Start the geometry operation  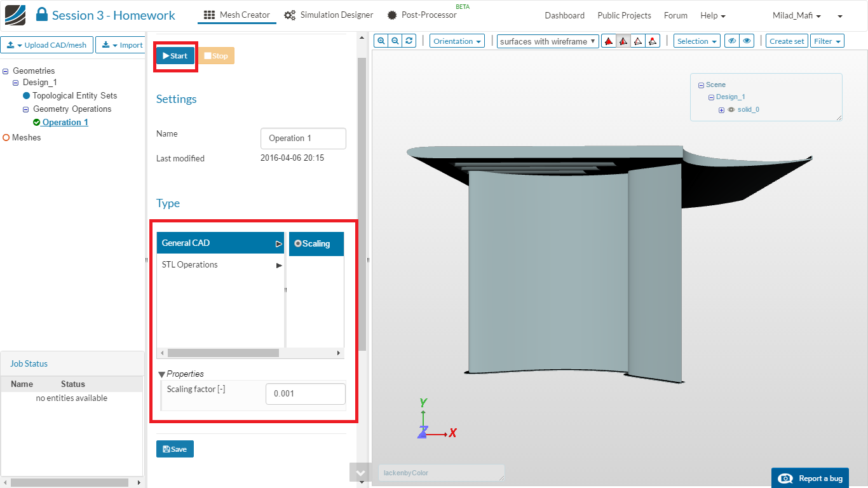coord(175,56)
